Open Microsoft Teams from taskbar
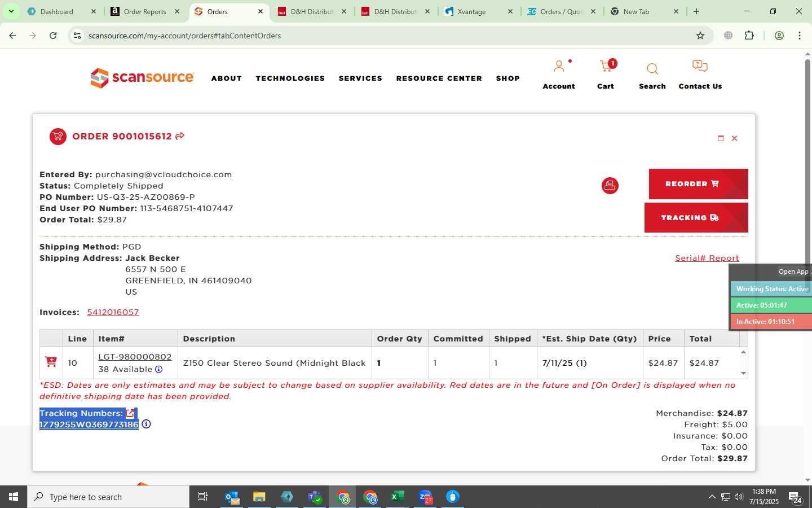The height and width of the screenshot is (508, 812). pos(315,497)
